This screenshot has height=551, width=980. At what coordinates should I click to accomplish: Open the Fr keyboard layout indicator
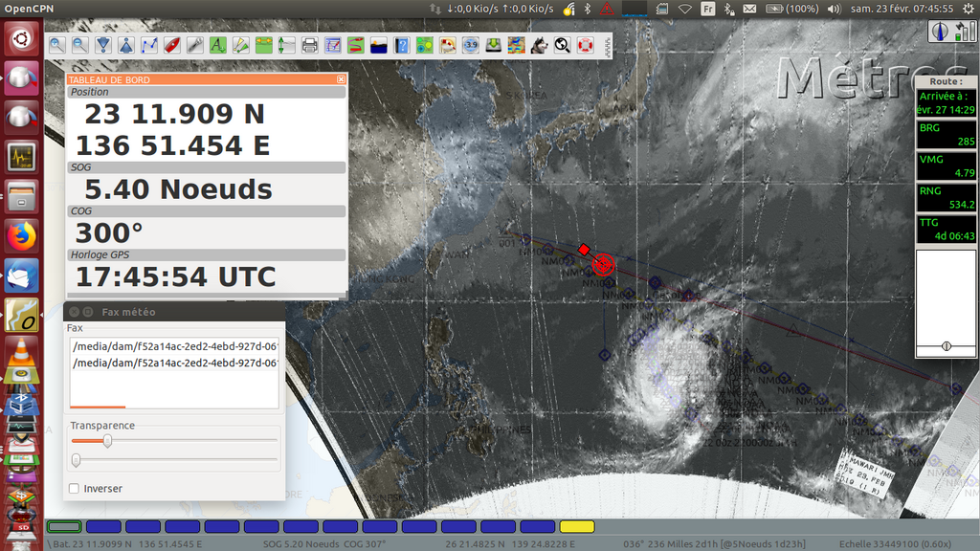708,9
